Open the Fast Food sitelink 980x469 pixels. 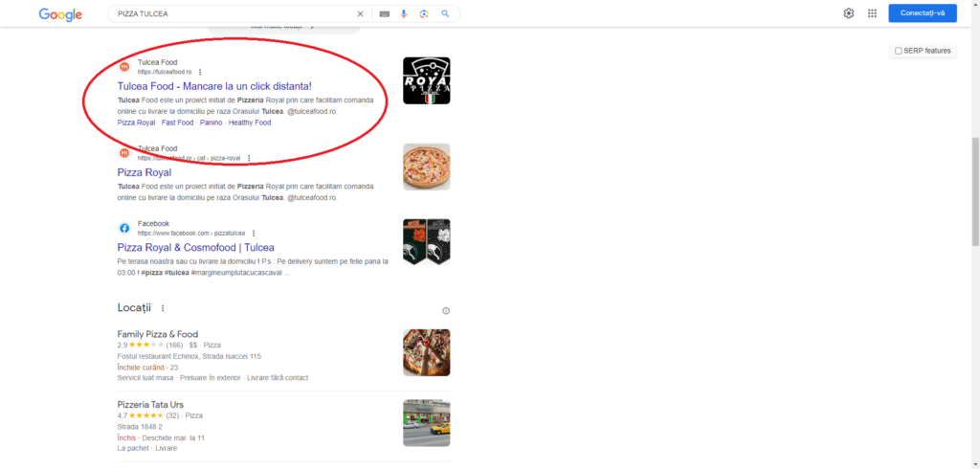click(177, 123)
